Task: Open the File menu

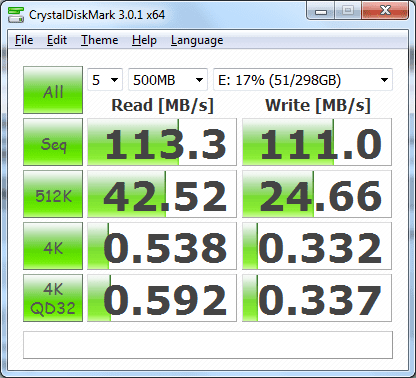Action: pyautogui.click(x=24, y=40)
